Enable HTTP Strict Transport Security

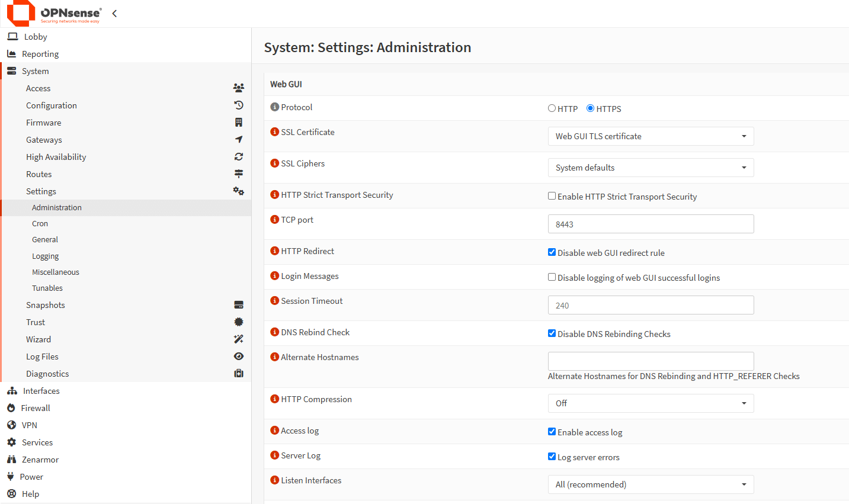[552, 195]
